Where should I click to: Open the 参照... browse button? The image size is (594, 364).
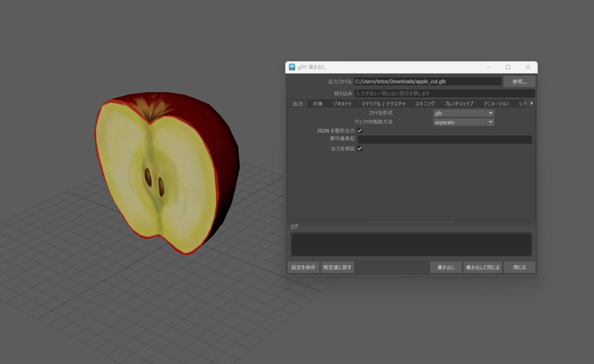point(519,82)
